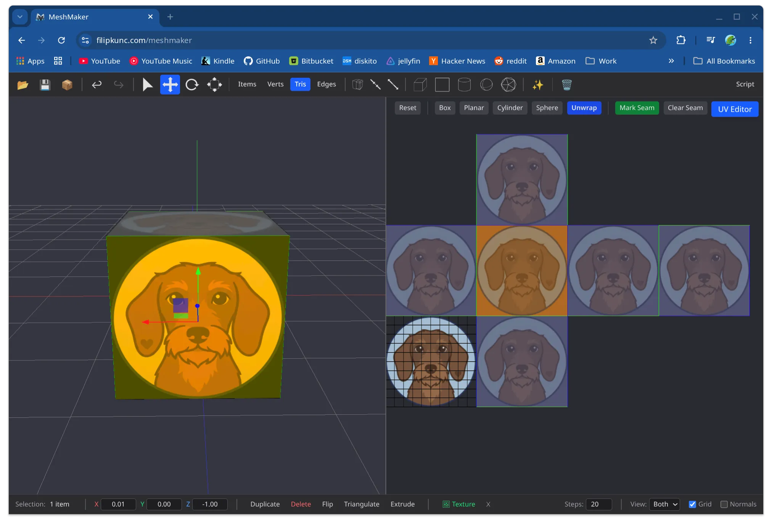Enable the Normals checkbox
Screen dimensions: 772x532
click(724, 504)
